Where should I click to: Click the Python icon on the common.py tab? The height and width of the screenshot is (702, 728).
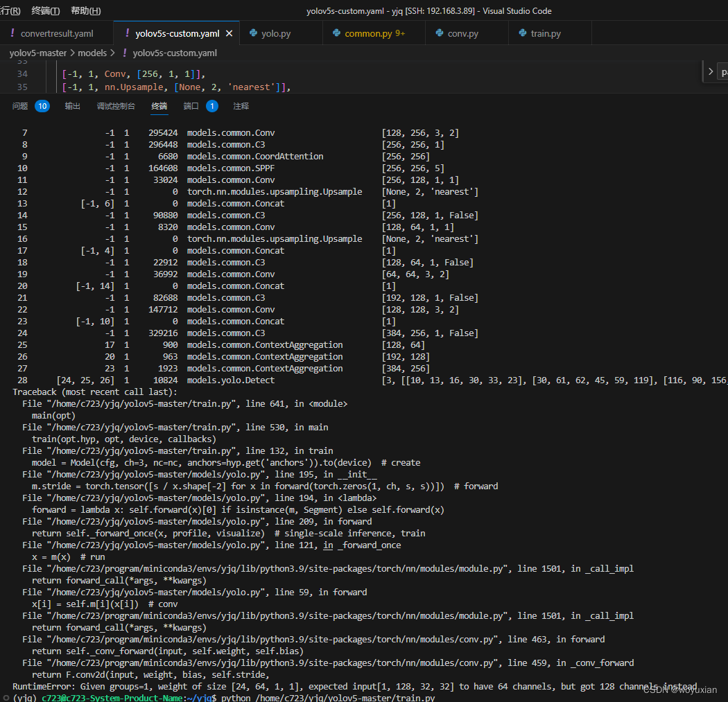pyautogui.click(x=336, y=33)
